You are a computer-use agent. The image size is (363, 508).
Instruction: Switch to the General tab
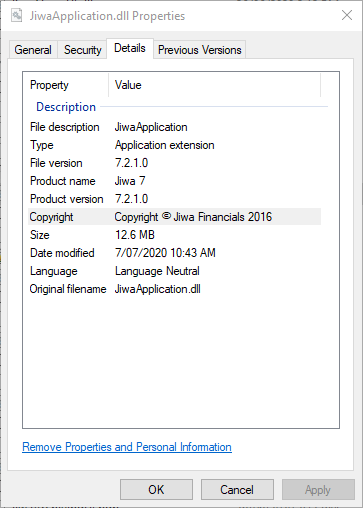[33, 50]
